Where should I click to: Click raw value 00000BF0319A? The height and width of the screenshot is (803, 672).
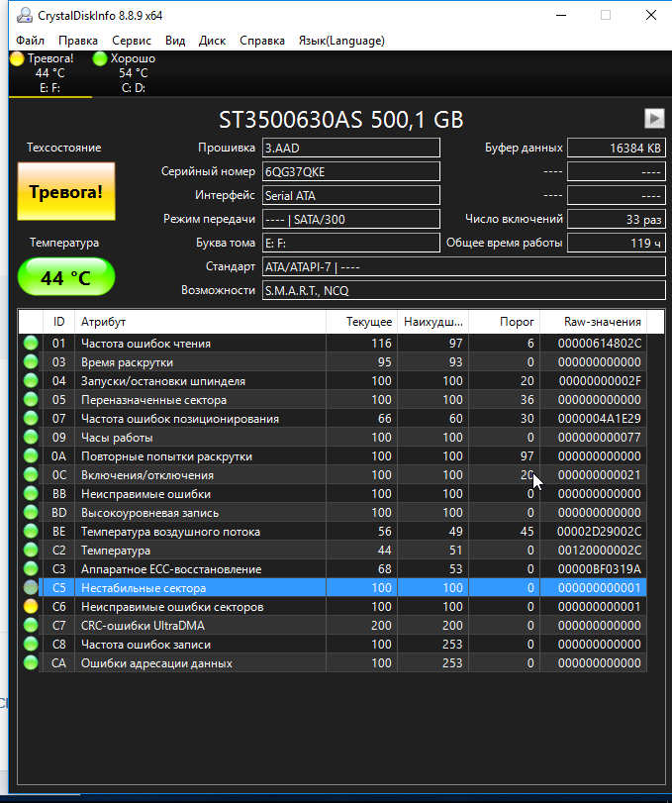[x=600, y=569]
